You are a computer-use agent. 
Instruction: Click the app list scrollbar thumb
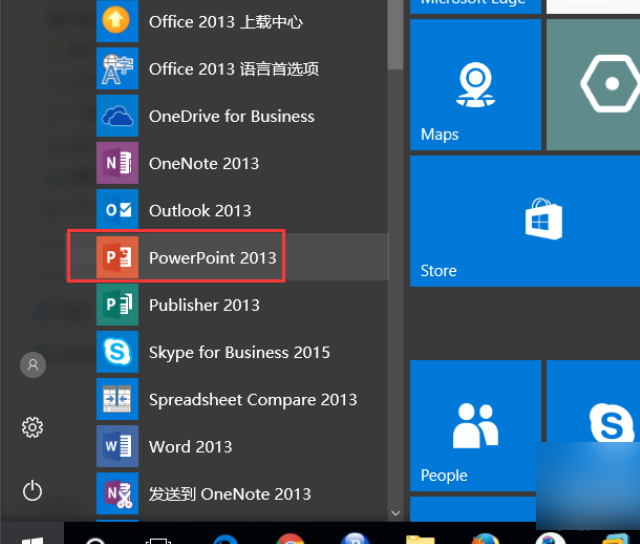coord(396,35)
